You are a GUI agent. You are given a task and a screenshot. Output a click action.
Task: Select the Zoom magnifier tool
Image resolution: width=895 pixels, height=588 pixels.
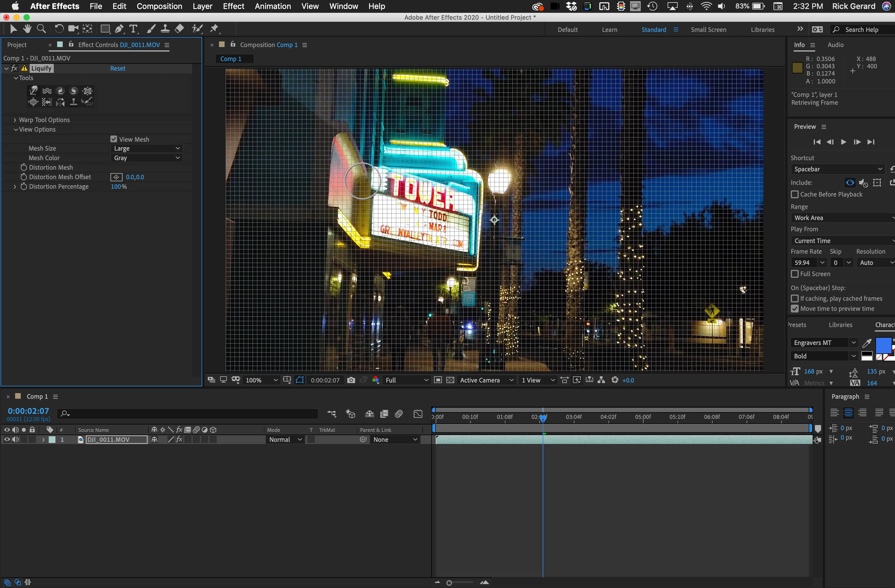pos(41,29)
